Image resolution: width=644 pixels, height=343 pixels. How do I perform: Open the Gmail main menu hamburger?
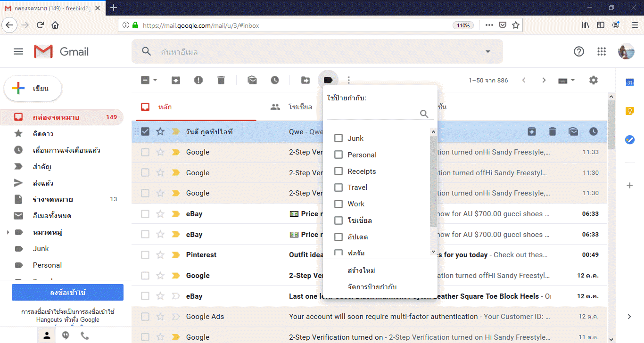click(x=18, y=52)
